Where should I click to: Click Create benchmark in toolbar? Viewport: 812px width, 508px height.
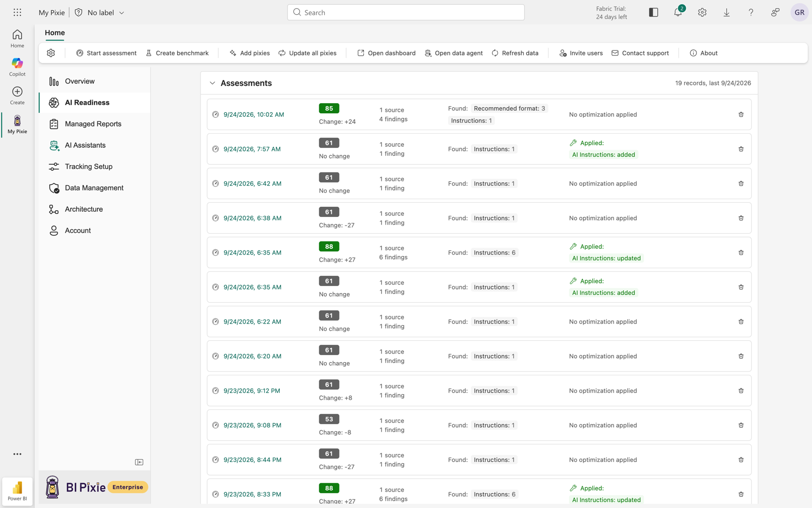pos(177,53)
